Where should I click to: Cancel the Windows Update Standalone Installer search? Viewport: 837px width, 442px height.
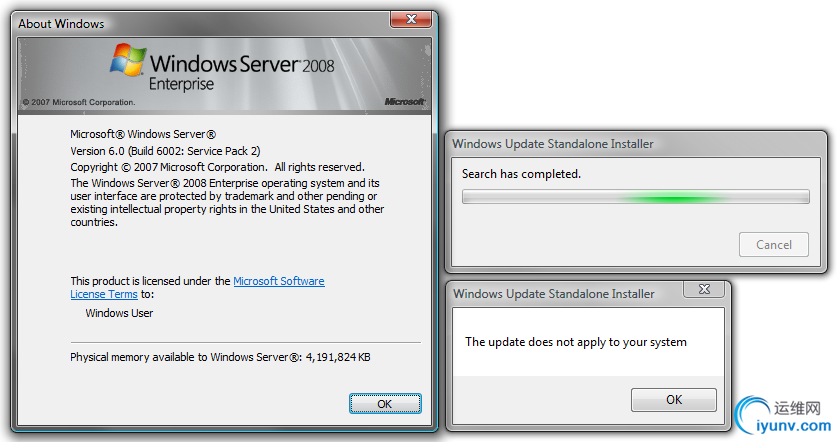(x=773, y=244)
